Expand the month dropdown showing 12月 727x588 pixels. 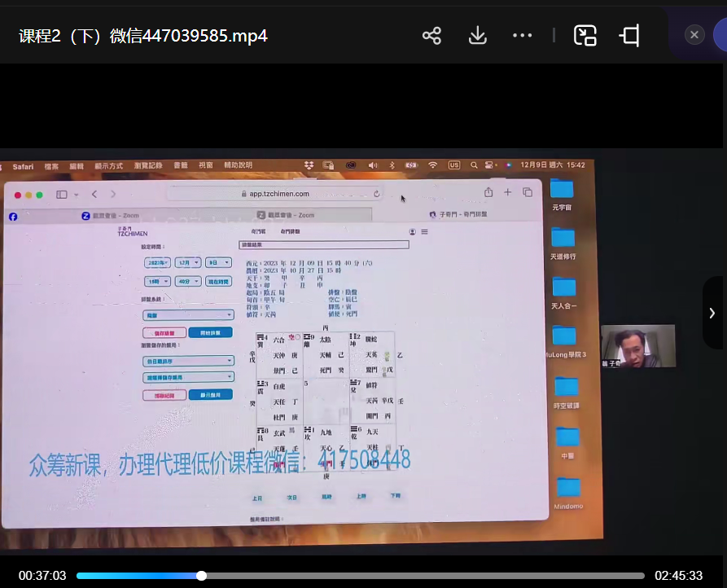tap(186, 263)
